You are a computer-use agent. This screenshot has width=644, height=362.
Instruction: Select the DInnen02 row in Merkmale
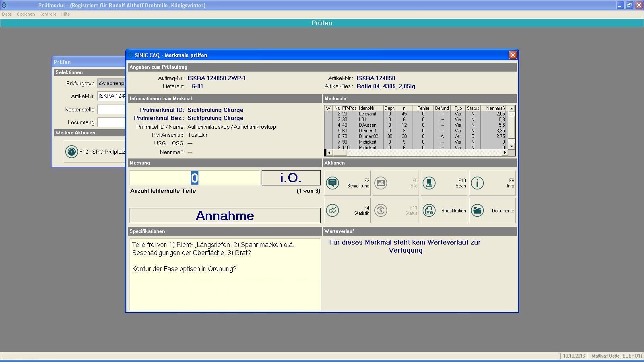tap(368, 136)
